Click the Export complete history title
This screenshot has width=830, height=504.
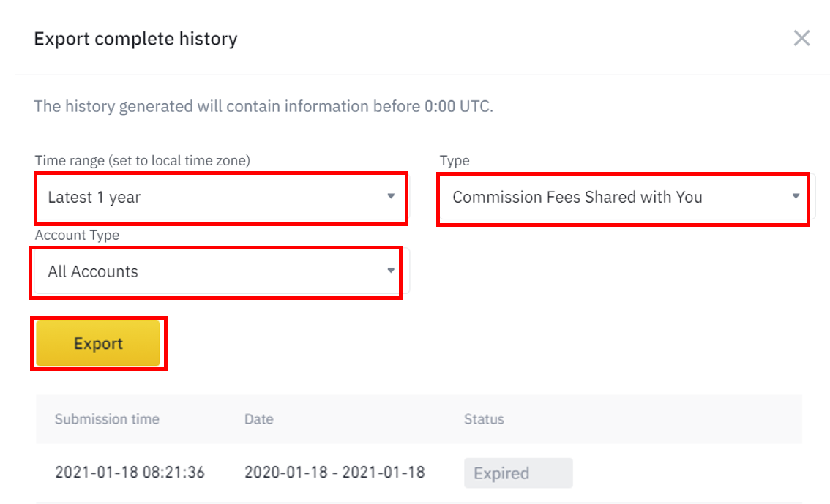(x=135, y=39)
